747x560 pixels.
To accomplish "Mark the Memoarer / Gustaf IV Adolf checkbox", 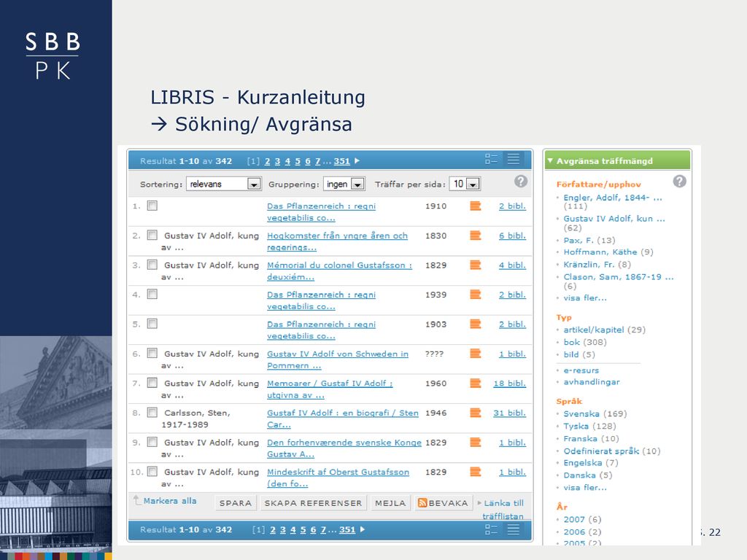I will (152, 383).
